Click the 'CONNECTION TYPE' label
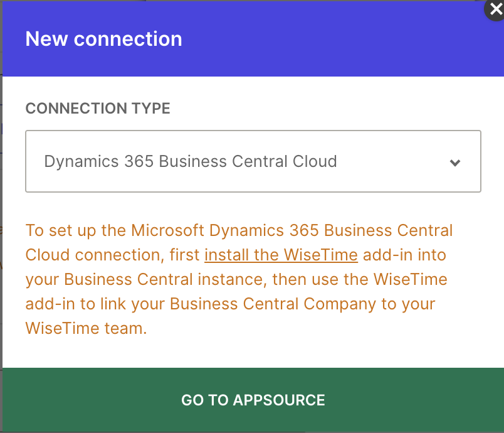This screenshot has height=433, width=504. click(98, 109)
